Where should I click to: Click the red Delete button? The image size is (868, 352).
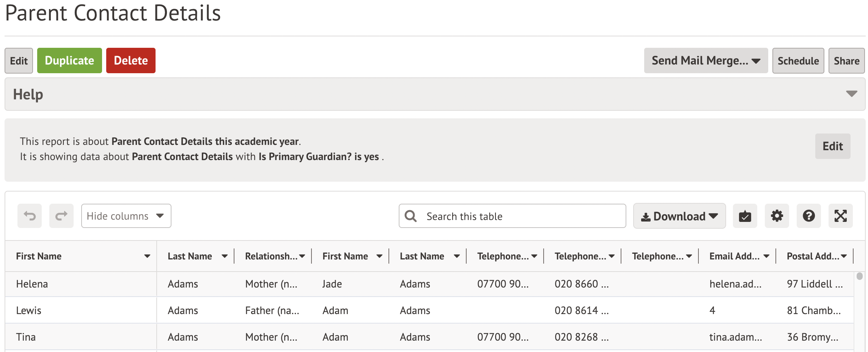131,61
